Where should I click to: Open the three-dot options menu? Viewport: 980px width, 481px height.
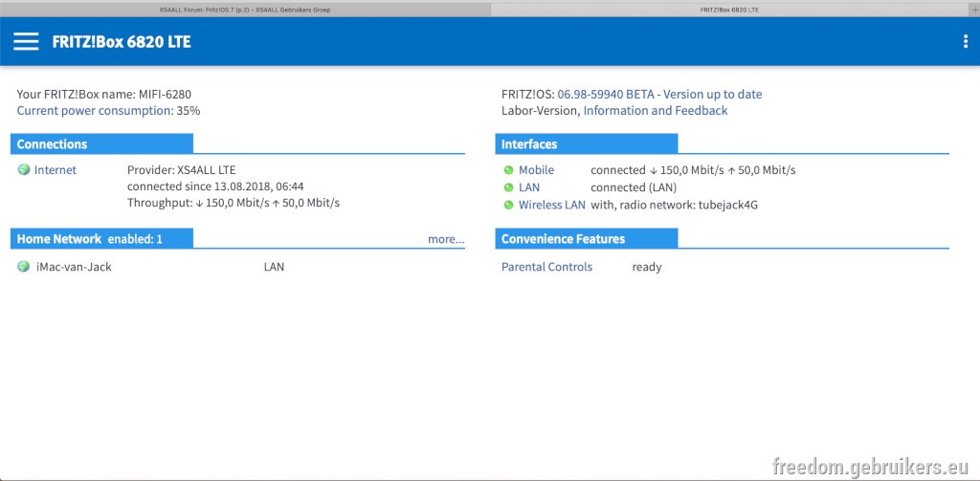[x=967, y=42]
